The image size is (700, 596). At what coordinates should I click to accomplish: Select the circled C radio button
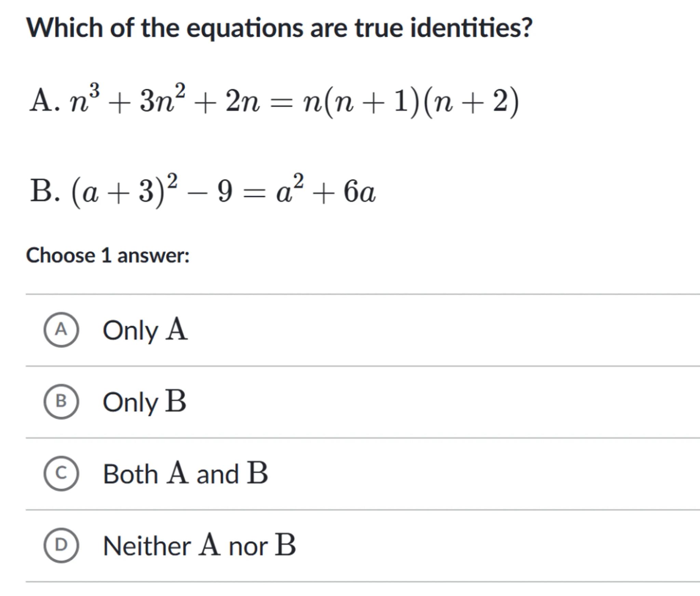coord(61,474)
